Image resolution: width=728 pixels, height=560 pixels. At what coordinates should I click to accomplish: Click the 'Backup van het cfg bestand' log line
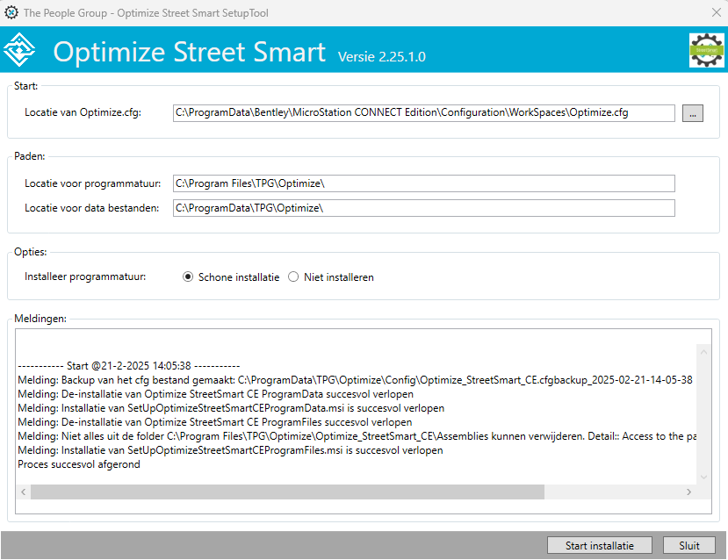(355, 380)
